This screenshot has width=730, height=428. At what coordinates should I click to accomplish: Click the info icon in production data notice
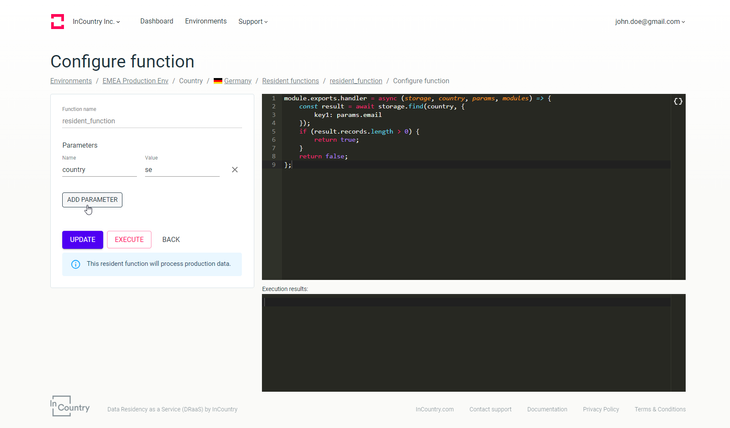tap(75, 265)
